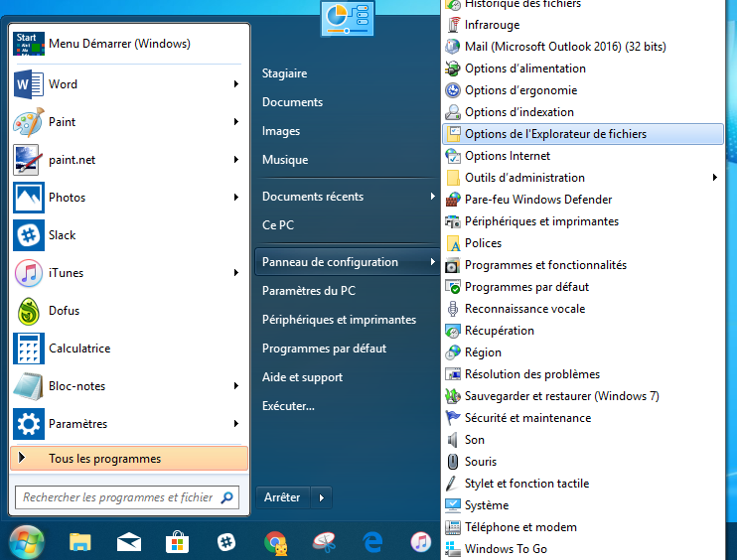Open Pare-feu Windows Defender
Image resolution: width=737 pixels, height=560 pixels.
pyautogui.click(x=583, y=200)
